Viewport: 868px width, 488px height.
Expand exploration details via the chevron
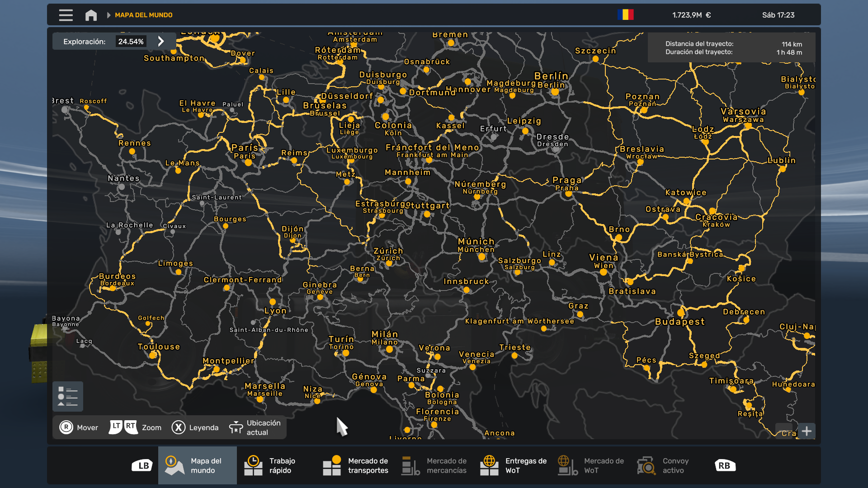click(161, 41)
